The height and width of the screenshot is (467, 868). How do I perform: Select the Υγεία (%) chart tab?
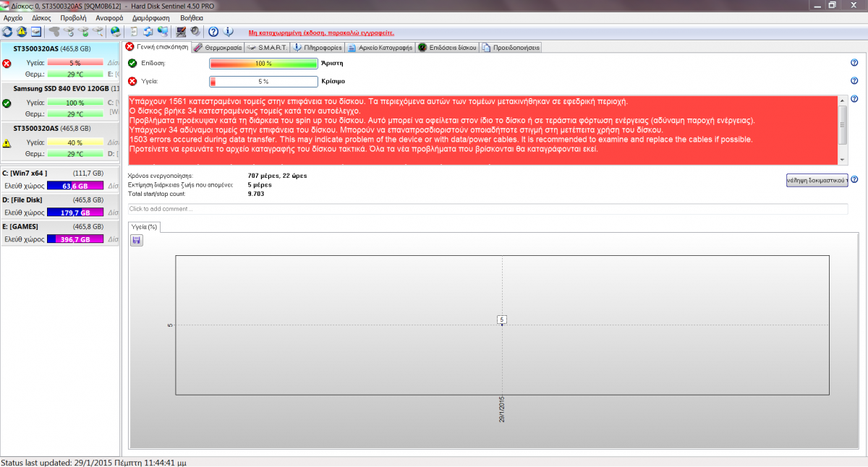[x=144, y=227]
